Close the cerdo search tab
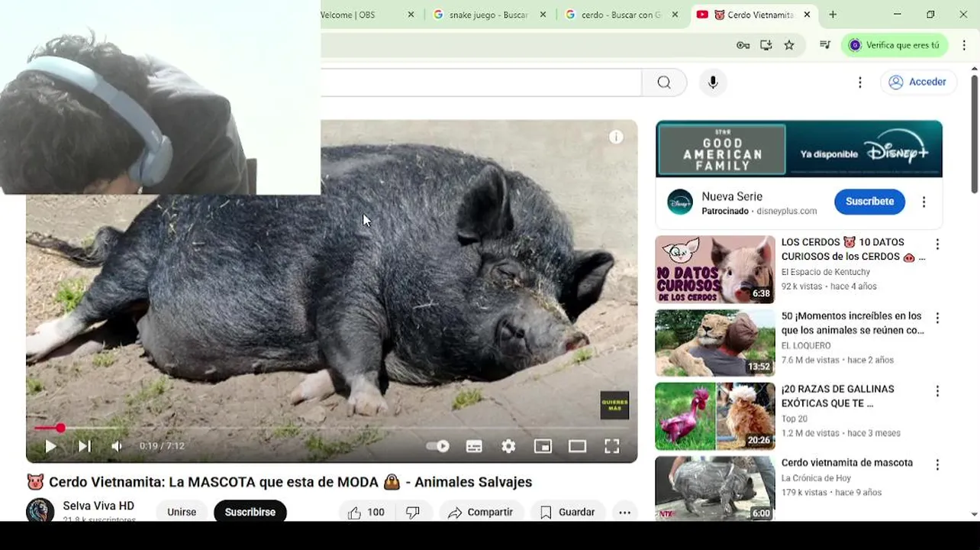This screenshot has width=980, height=550. coord(675,15)
